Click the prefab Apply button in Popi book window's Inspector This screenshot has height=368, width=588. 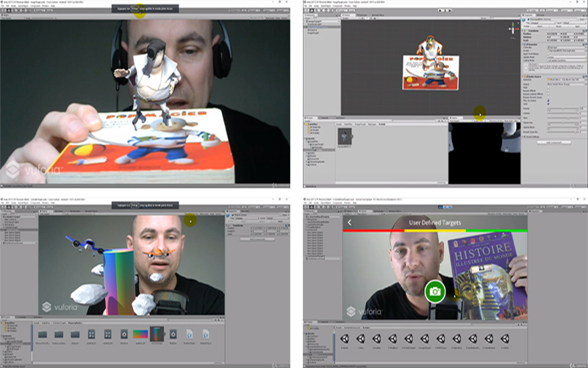pyautogui.click(x=578, y=26)
